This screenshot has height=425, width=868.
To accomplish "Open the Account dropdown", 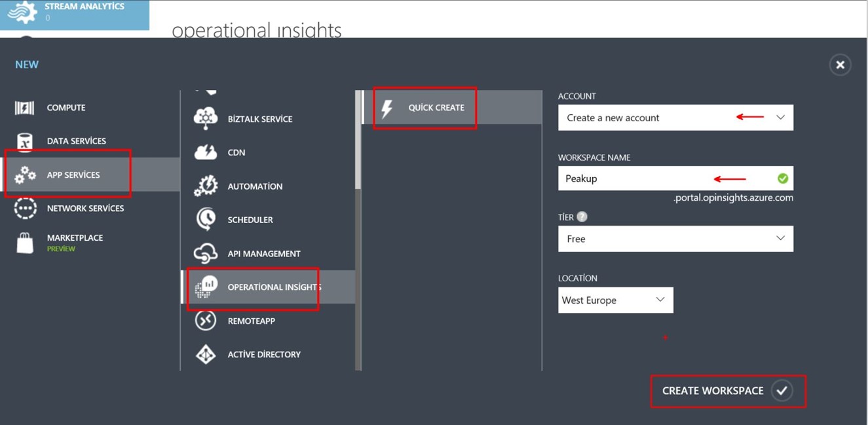I will [x=675, y=118].
